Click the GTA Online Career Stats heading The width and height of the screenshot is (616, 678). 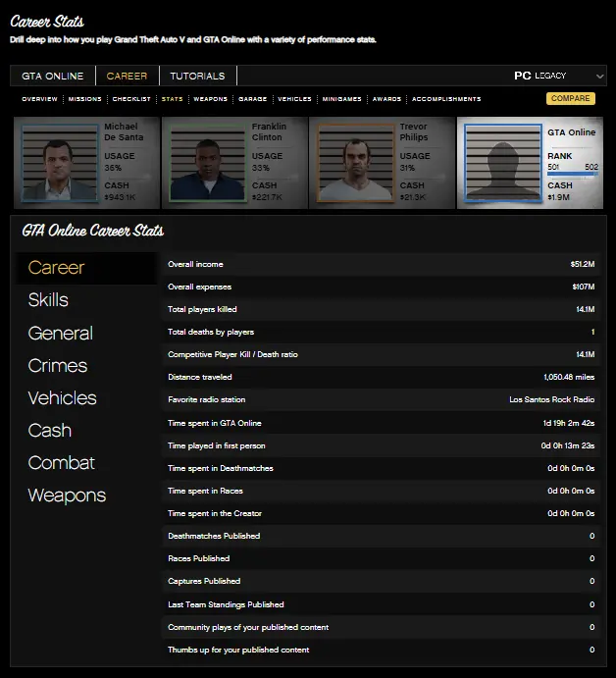click(x=93, y=231)
